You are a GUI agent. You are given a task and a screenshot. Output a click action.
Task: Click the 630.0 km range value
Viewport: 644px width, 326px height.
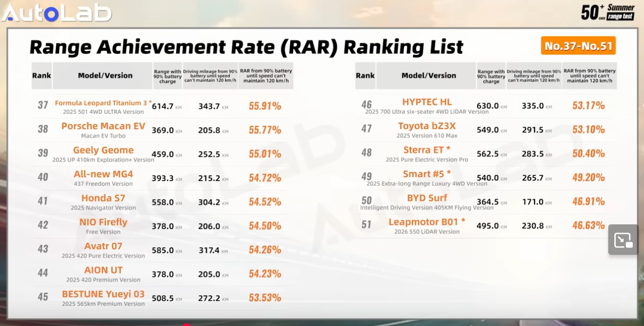coord(492,106)
